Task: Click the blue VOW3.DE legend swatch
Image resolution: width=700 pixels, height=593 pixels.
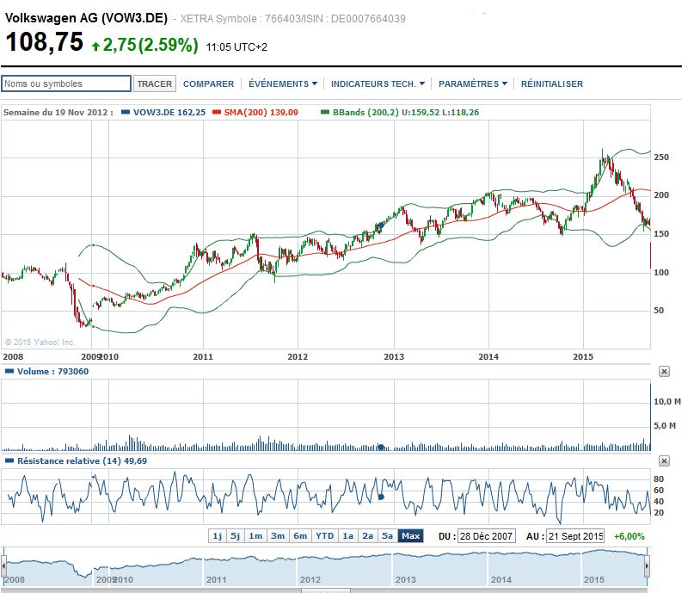Action: coord(126,112)
